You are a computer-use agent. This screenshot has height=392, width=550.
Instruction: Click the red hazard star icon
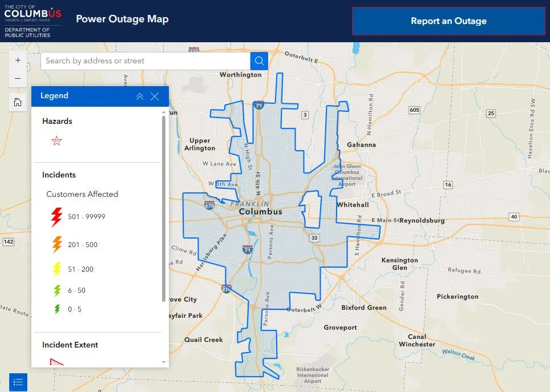[57, 141]
